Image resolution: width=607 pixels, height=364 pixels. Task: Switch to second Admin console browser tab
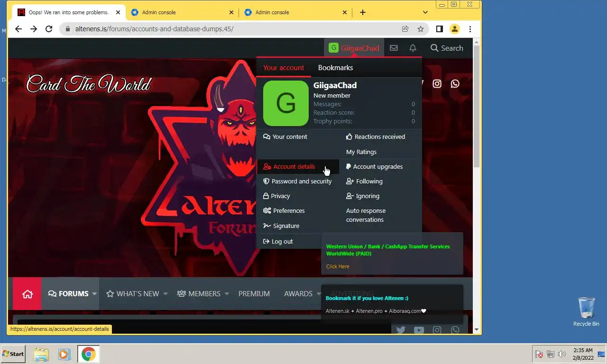coord(182,12)
